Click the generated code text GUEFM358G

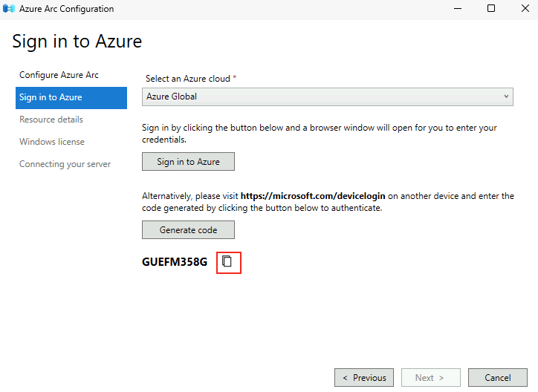point(175,262)
